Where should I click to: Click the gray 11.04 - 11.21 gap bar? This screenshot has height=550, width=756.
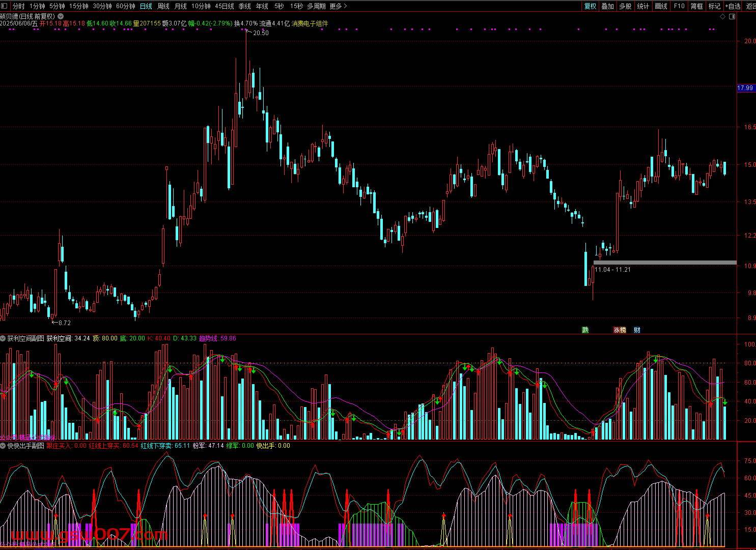tap(665, 263)
